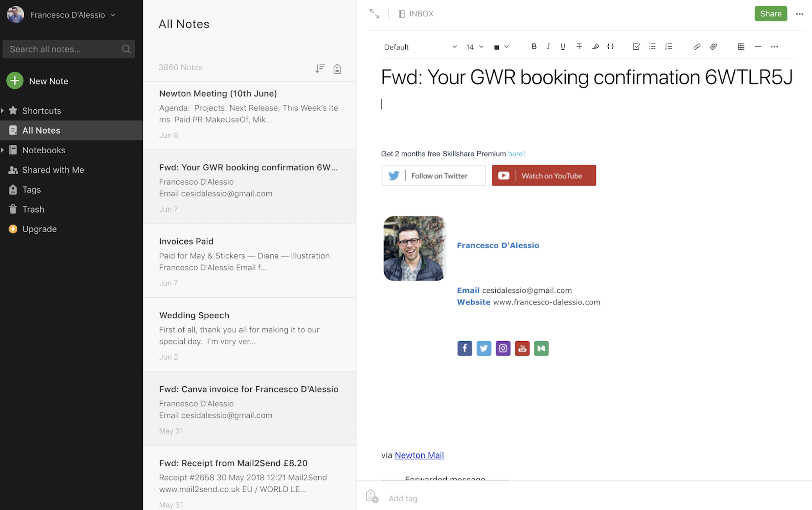
Task: Open the Fwd: Canva invoice note
Action: (x=249, y=409)
